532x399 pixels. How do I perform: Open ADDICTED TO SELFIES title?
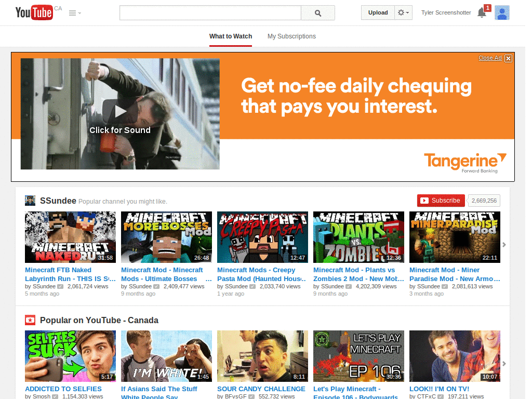click(63, 389)
